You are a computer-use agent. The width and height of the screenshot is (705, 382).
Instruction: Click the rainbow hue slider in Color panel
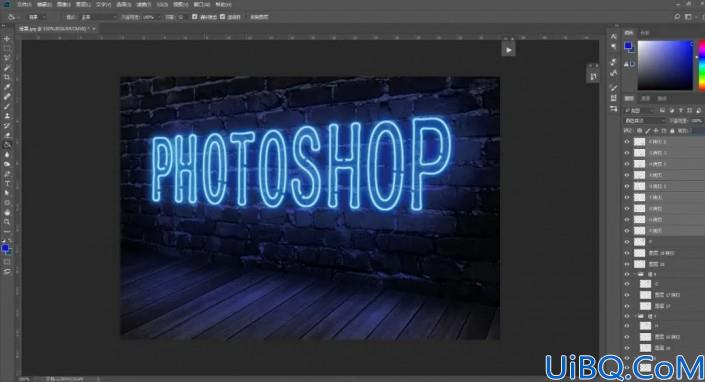click(701, 65)
